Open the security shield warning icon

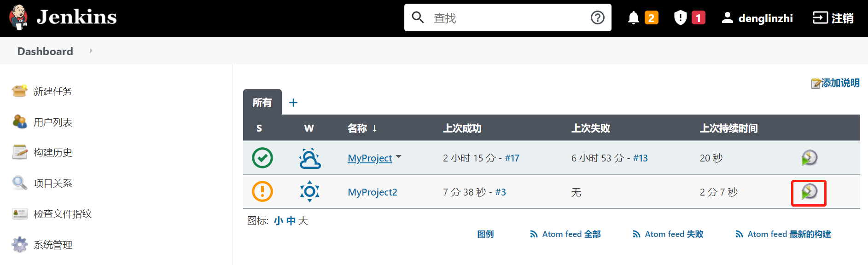pos(680,18)
